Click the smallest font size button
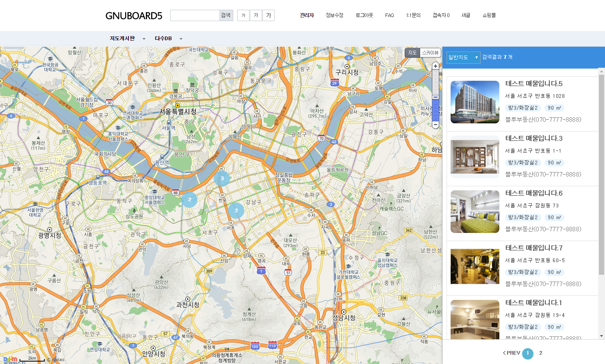This screenshot has width=605, height=364. (x=243, y=15)
